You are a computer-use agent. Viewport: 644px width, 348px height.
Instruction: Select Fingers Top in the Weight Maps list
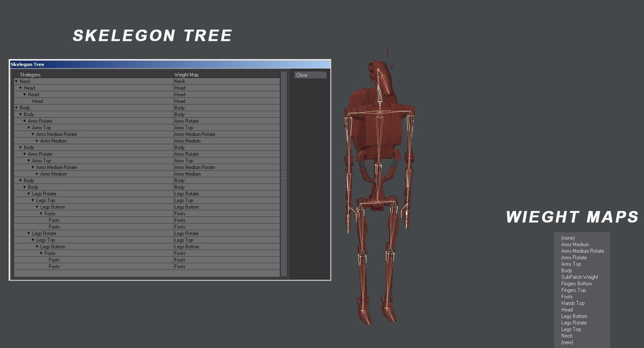574,290
